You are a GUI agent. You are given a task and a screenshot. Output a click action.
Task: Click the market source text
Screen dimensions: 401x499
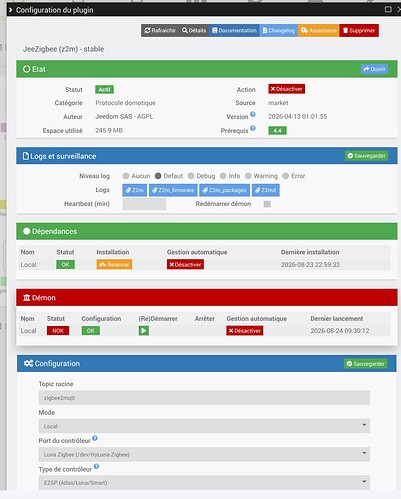(278, 103)
